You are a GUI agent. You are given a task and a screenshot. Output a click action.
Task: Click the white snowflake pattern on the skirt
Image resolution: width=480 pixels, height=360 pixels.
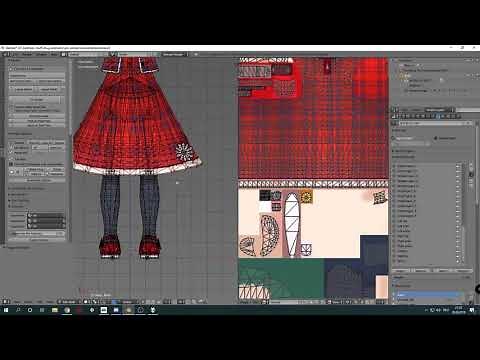coord(184,152)
